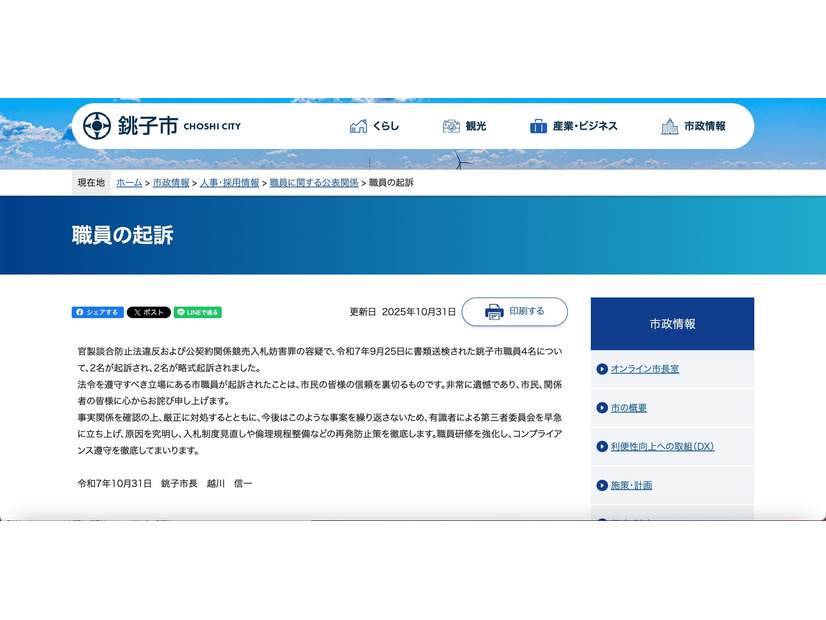Click the Facebook icon on シェアする button
Screen dimensions: 826x620
pyautogui.click(x=79, y=313)
